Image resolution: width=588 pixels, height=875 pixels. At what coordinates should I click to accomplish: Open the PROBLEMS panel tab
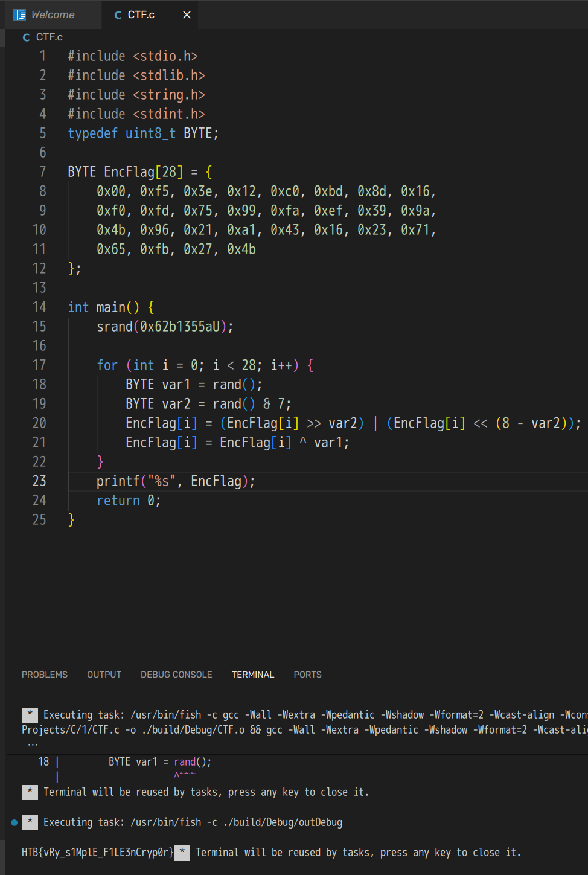[x=45, y=675]
